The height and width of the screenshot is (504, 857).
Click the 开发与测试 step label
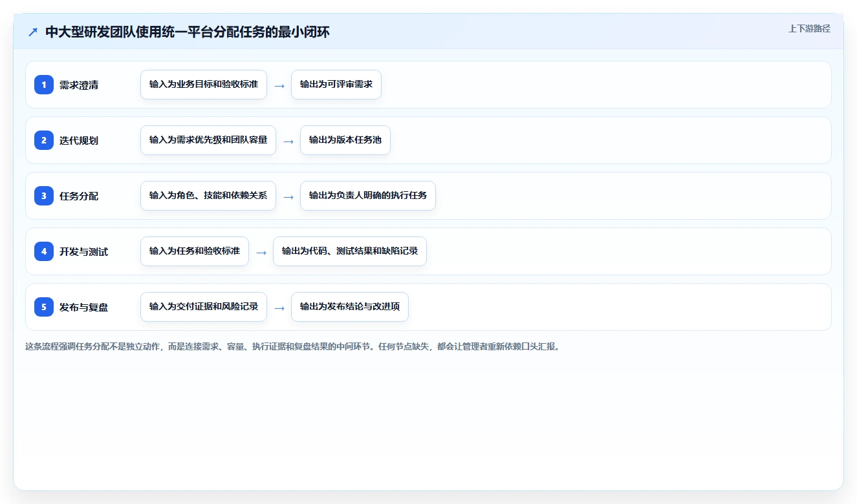click(x=84, y=251)
